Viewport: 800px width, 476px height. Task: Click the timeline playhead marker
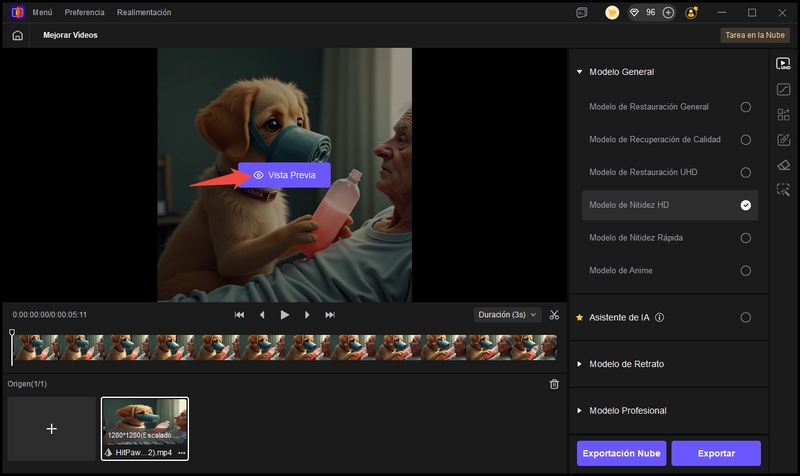tap(12, 333)
